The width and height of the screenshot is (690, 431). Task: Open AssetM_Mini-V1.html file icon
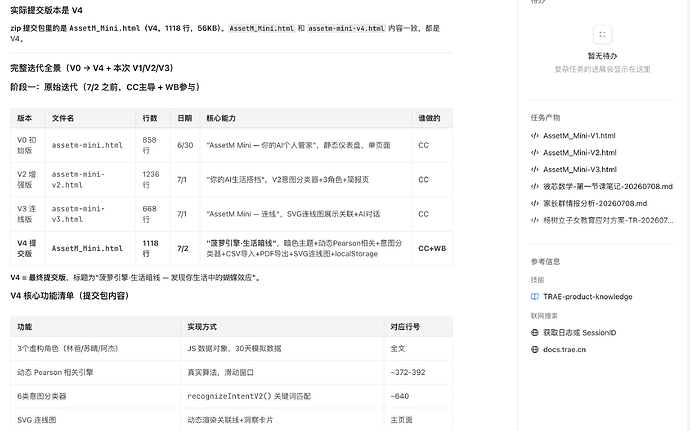[535, 136]
